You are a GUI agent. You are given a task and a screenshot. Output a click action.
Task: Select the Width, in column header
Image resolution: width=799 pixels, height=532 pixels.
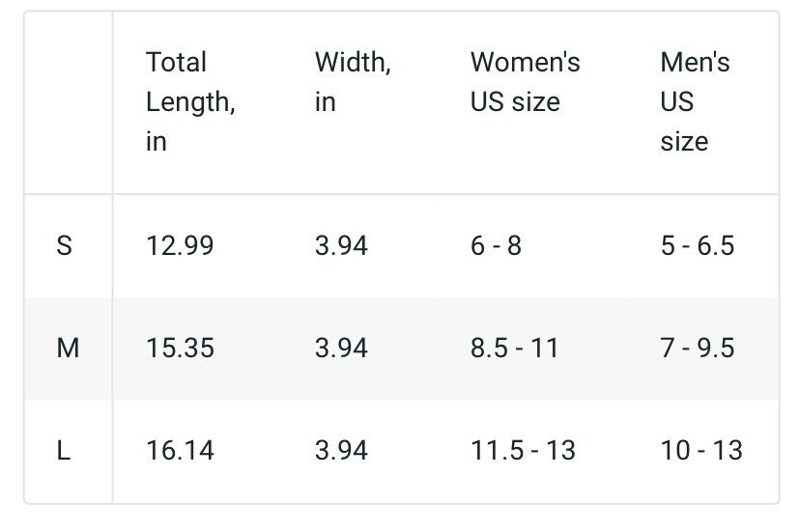pyautogui.click(x=353, y=81)
